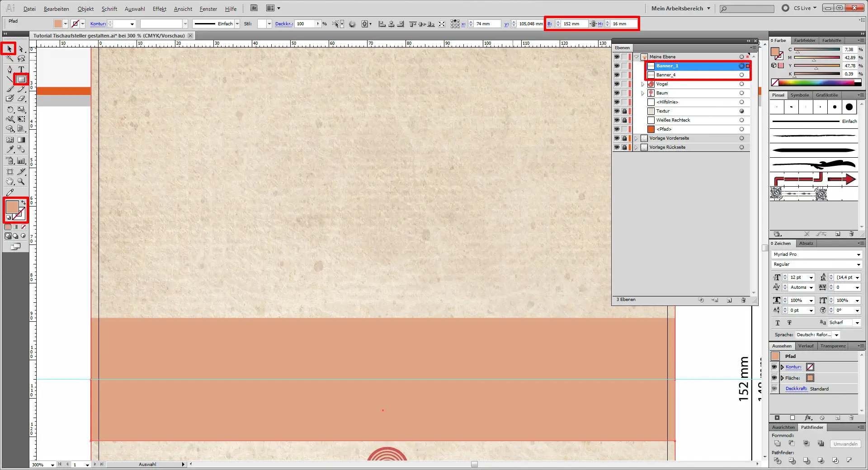Open the Effekt menu
This screenshot has width=868, height=470.
coord(159,9)
